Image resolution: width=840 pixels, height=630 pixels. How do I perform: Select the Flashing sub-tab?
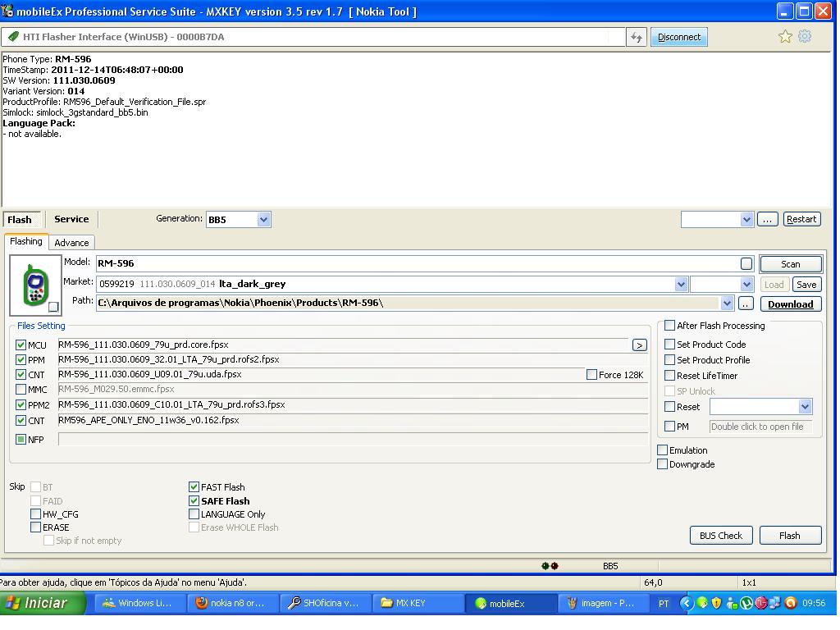pos(26,242)
